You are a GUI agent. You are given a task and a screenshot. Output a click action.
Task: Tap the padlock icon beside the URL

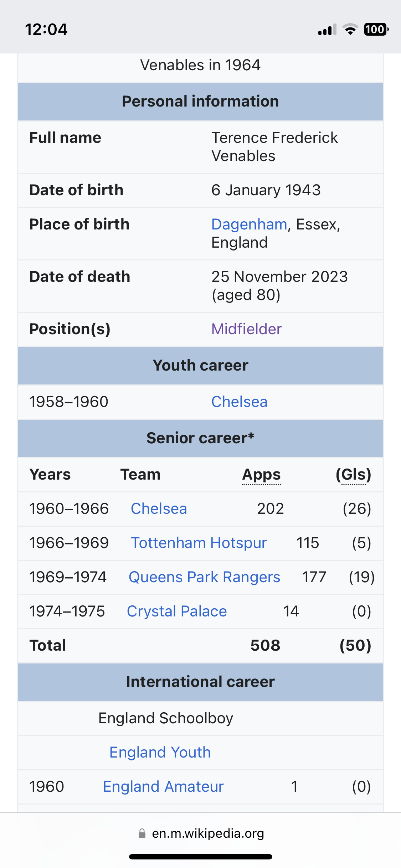coord(142,833)
